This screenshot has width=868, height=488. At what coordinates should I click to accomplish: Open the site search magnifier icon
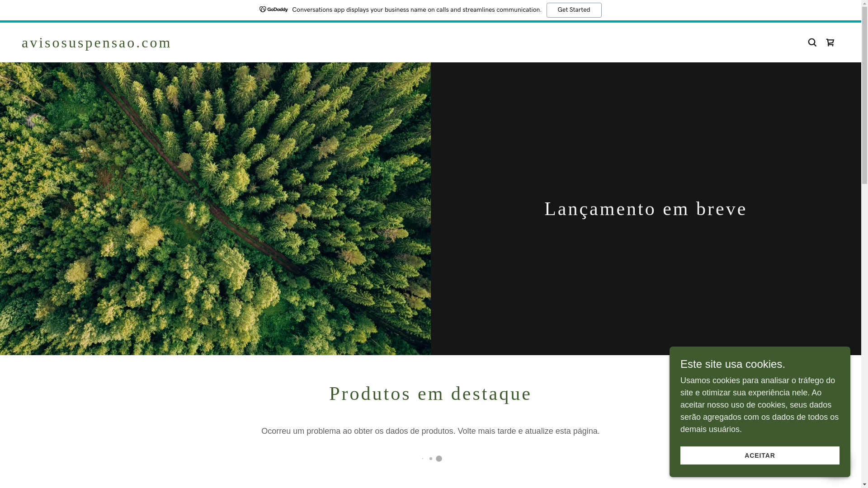812,42
